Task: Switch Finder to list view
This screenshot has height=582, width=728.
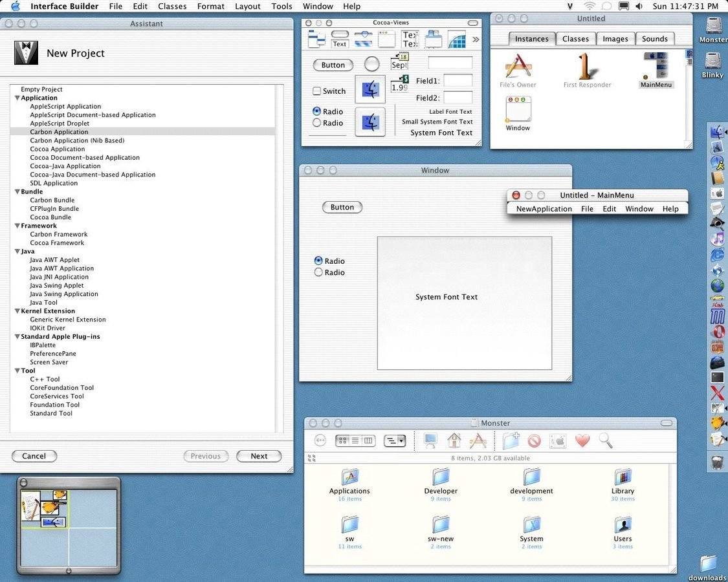Action: pos(355,440)
